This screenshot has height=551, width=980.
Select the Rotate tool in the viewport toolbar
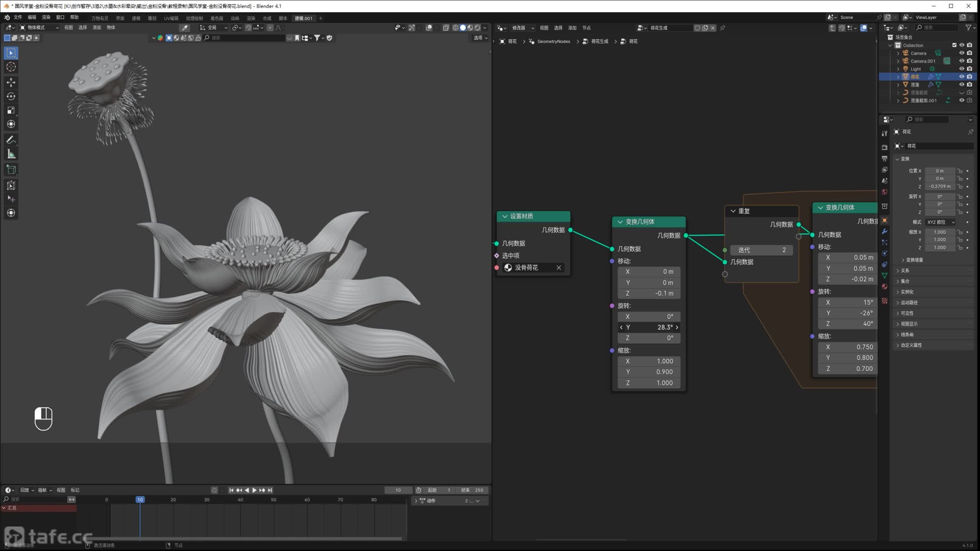(x=11, y=96)
